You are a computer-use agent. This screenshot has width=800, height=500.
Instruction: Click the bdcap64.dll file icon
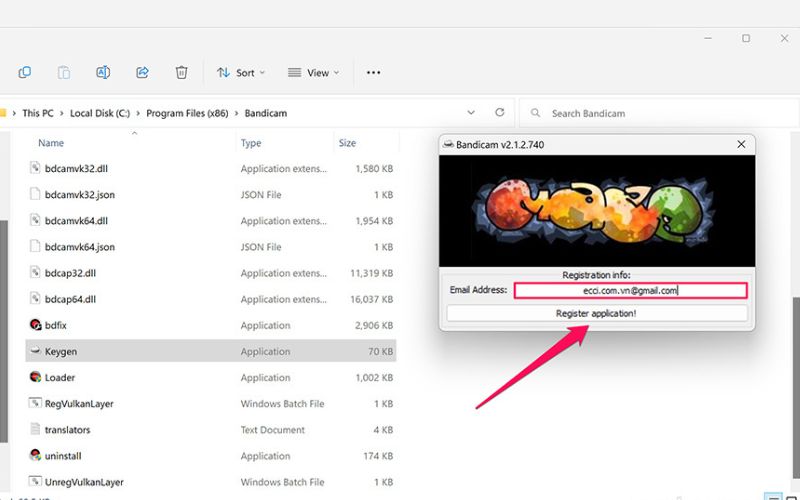coord(35,298)
